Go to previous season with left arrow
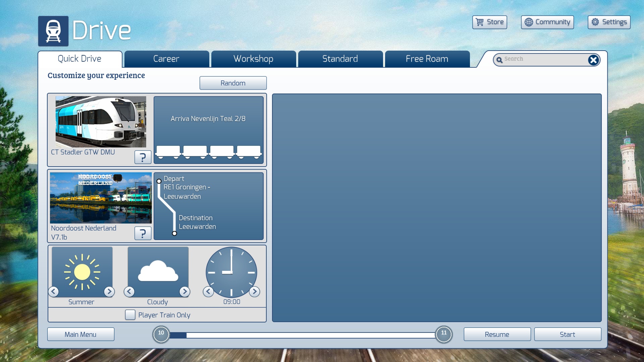 [x=54, y=292]
